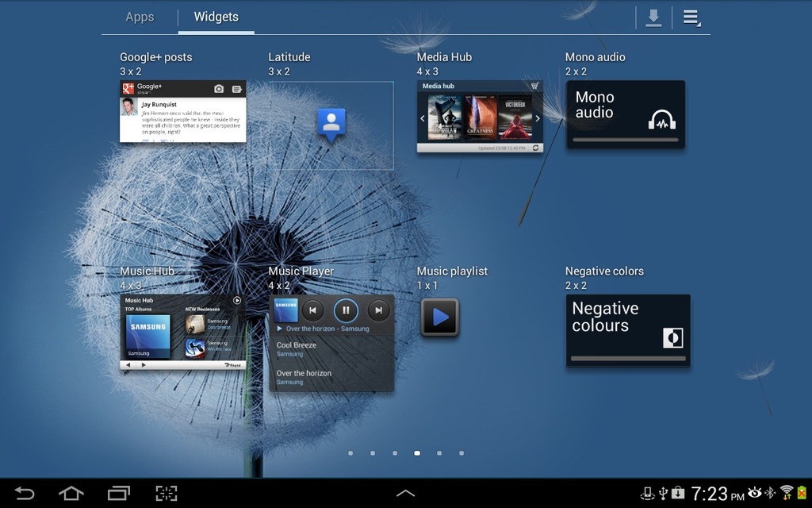Open Cool breeze new release in Music Hub
The height and width of the screenshot is (508, 812).
[209, 325]
